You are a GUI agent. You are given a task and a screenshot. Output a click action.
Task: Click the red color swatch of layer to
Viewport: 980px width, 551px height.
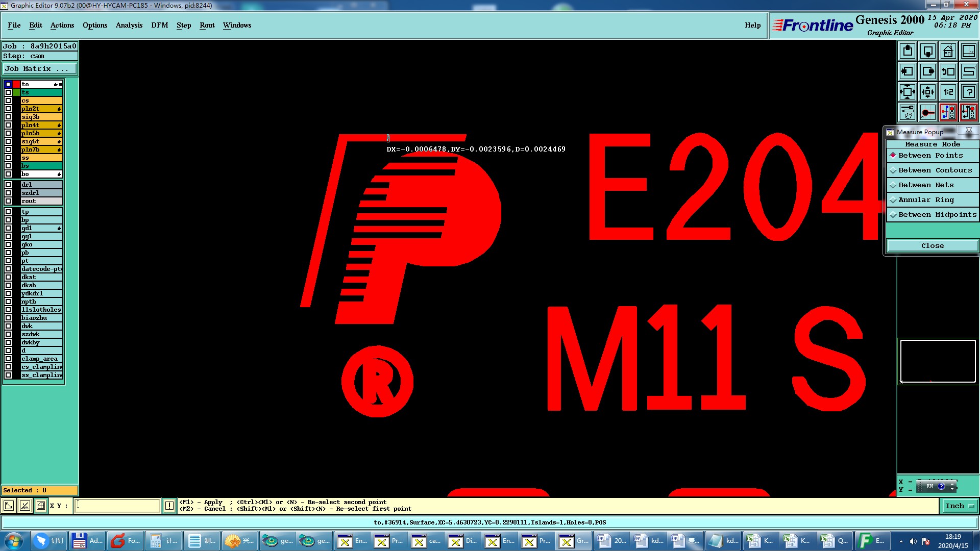pos(16,84)
